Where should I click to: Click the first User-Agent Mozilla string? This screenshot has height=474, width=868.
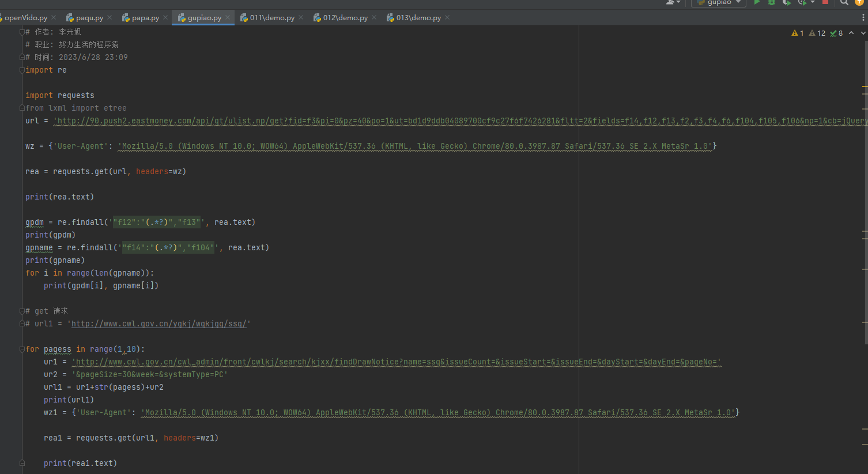(415, 146)
